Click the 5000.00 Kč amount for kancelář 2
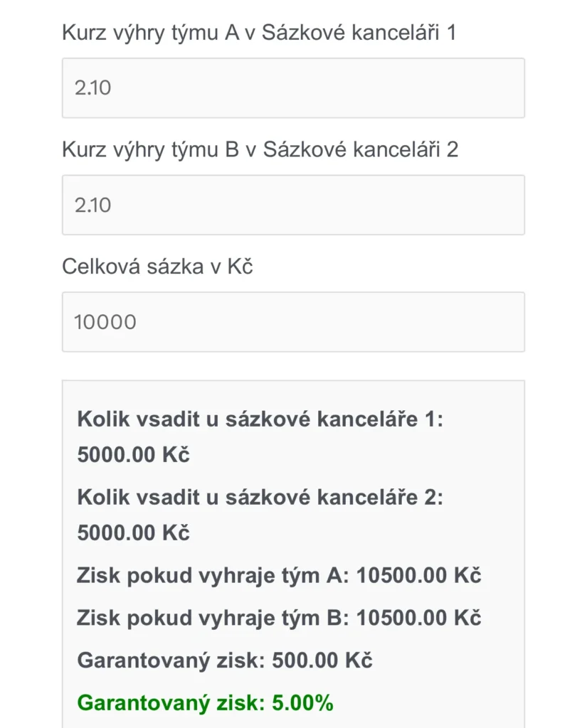Viewport: 587px width, 728px height. [x=133, y=533]
